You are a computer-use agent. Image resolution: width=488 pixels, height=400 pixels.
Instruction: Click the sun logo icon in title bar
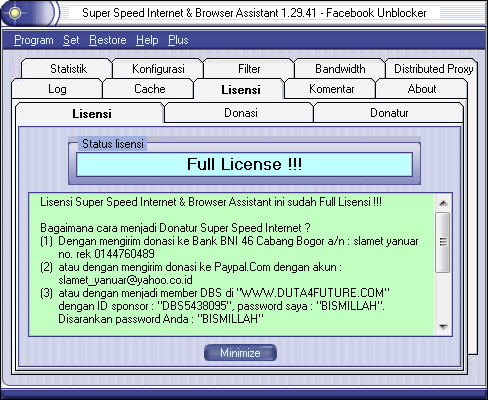click(15, 13)
